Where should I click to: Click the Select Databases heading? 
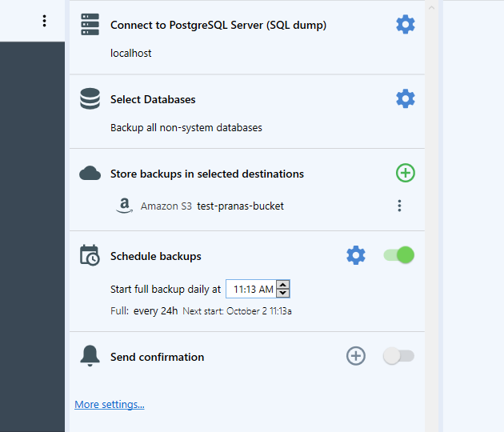[x=153, y=99]
